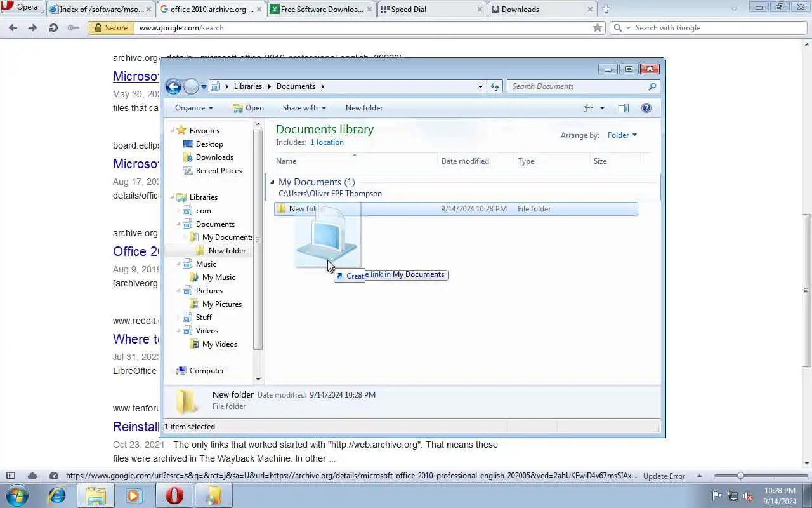Image resolution: width=812 pixels, height=508 pixels.
Task: Select My Pictures folder
Action: 222,304
